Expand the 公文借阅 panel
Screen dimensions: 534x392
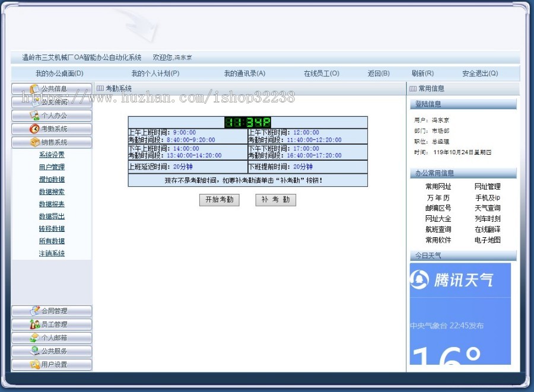[50, 101]
